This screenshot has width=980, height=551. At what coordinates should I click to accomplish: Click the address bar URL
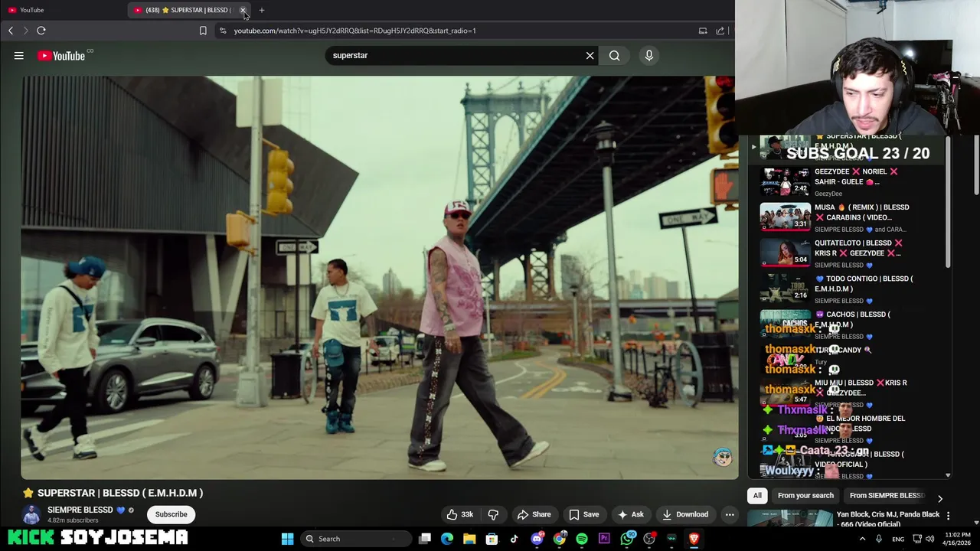pos(354,31)
